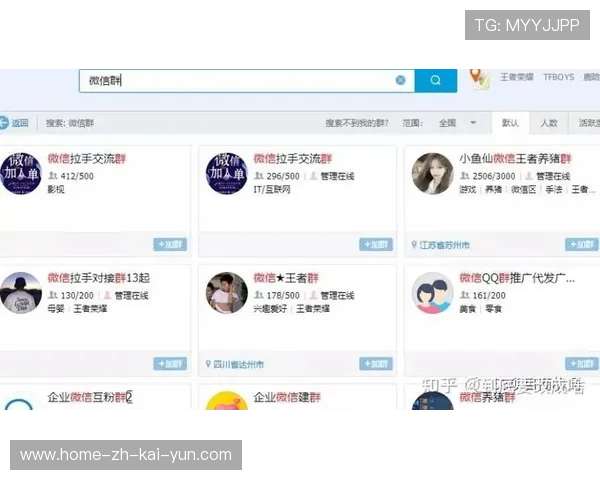The image size is (600, 480).
Task: Open the 微信拉手对接群13起 title
Action: click(99, 278)
